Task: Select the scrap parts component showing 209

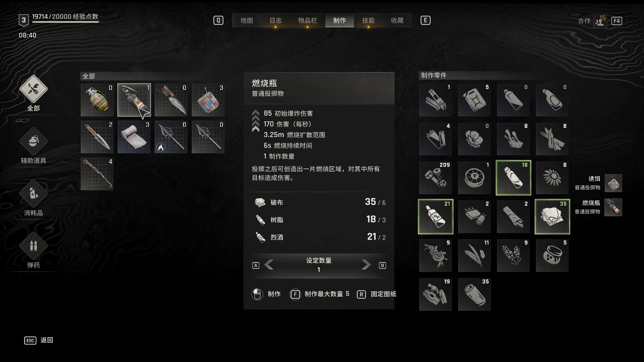Action: tap(435, 178)
